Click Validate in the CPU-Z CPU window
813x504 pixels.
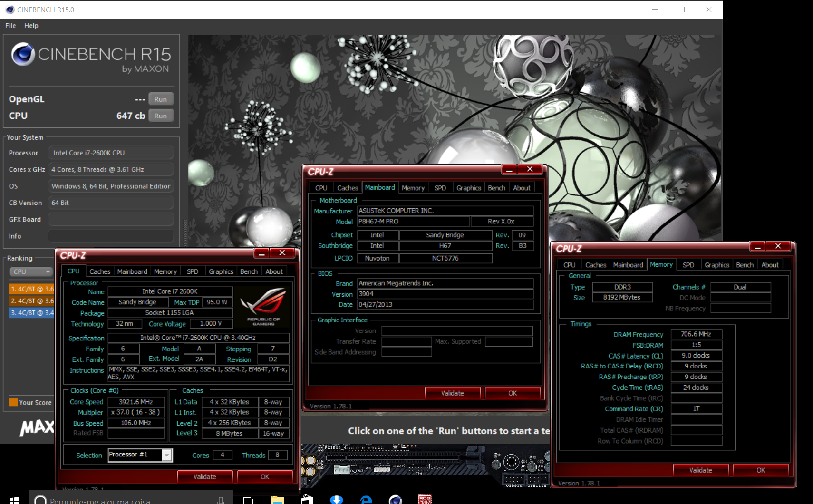point(205,476)
